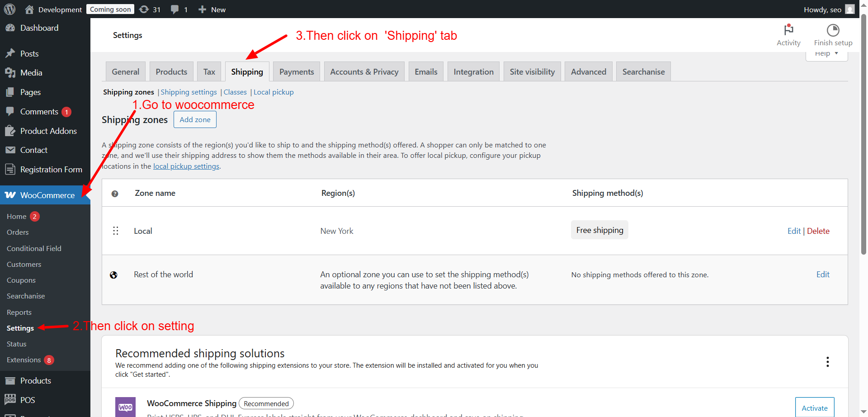Viewport: 868px width, 417px height.
Task: Click the help question mark icon beside Zone name
Action: 115,194
